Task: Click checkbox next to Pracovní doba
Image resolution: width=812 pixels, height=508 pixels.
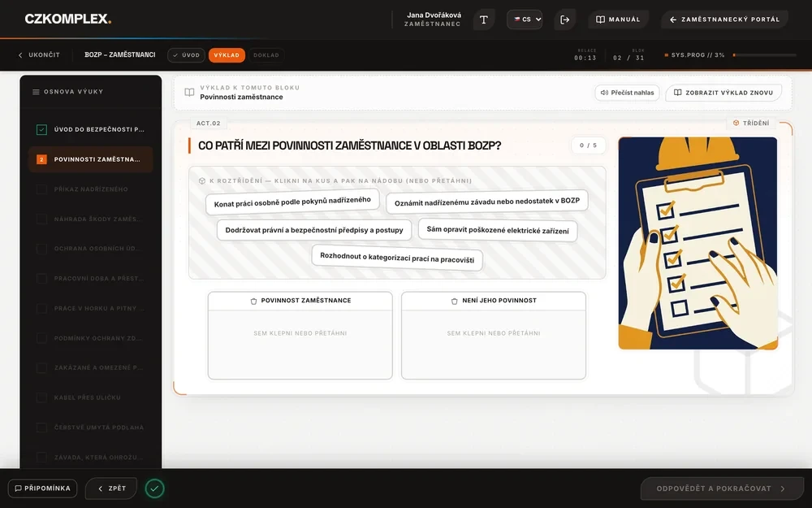Action: tap(41, 278)
